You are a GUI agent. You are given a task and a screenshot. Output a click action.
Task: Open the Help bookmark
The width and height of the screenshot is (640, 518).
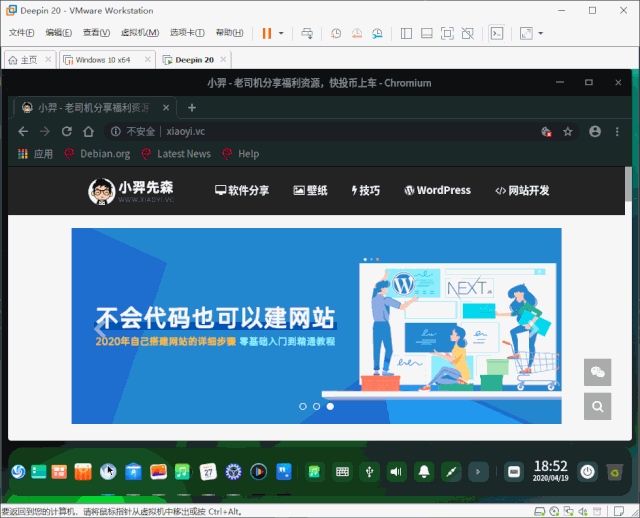click(241, 154)
